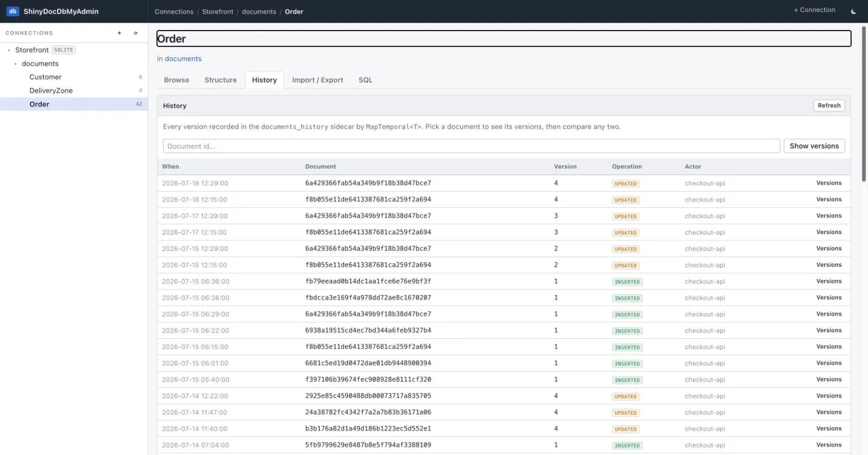This screenshot has height=455, width=868.
Task: Click UPDATED badge in 2026-07-17 12:15:00 row
Action: [626, 233]
